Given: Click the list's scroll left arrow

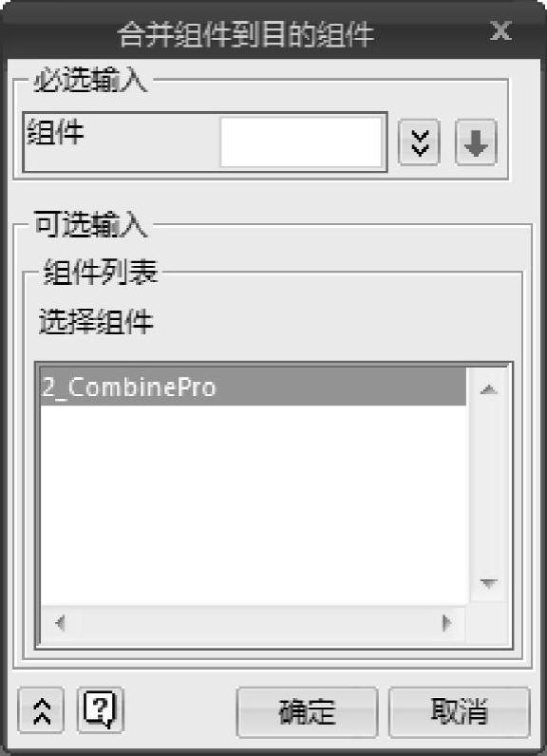Looking at the screenshot, I should coord(60,623).
